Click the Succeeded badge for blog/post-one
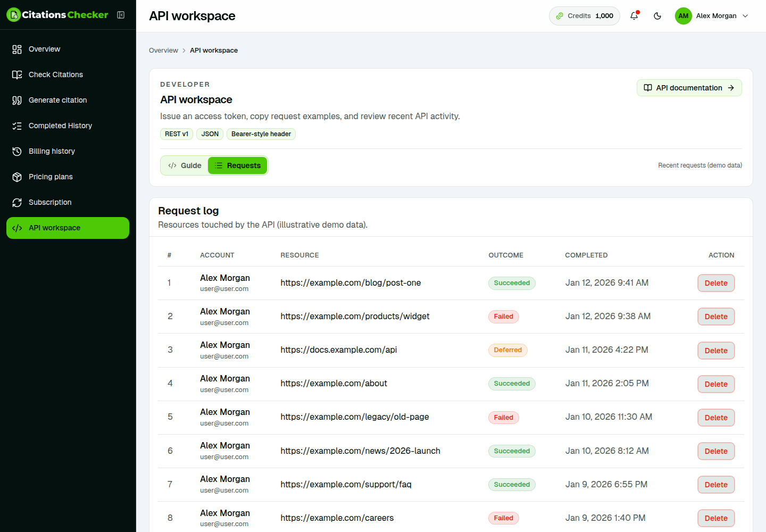The height and width of the screenshot is (532, 766). 512,283
